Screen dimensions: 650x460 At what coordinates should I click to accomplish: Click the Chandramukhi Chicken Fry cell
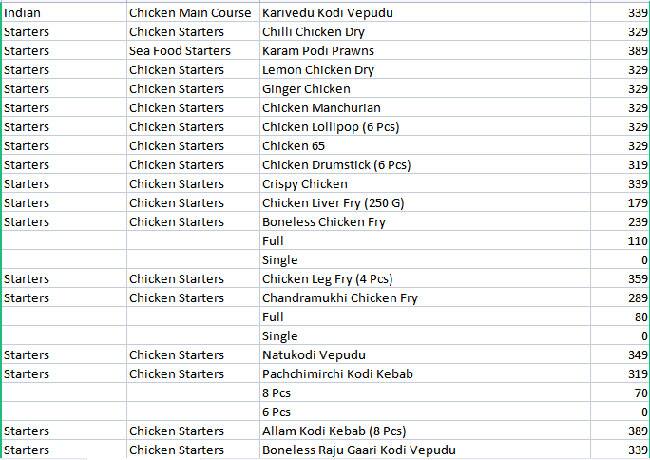339,298
